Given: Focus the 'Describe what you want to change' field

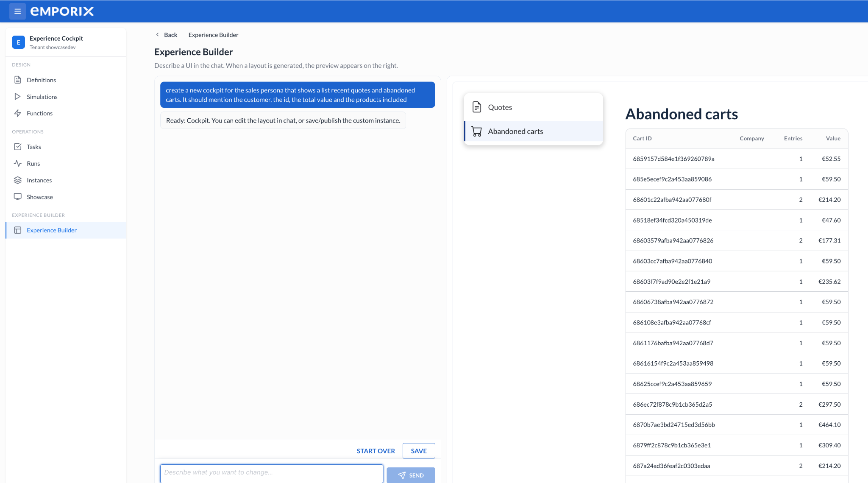Looking at the screenshot, I should [272, 473].
